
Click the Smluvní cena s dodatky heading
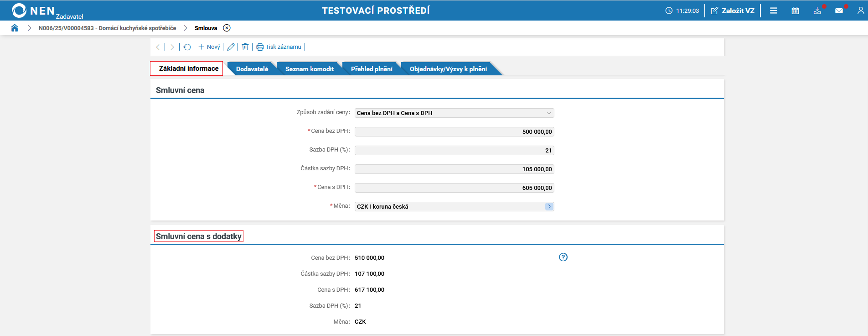[x=199, y=236]
